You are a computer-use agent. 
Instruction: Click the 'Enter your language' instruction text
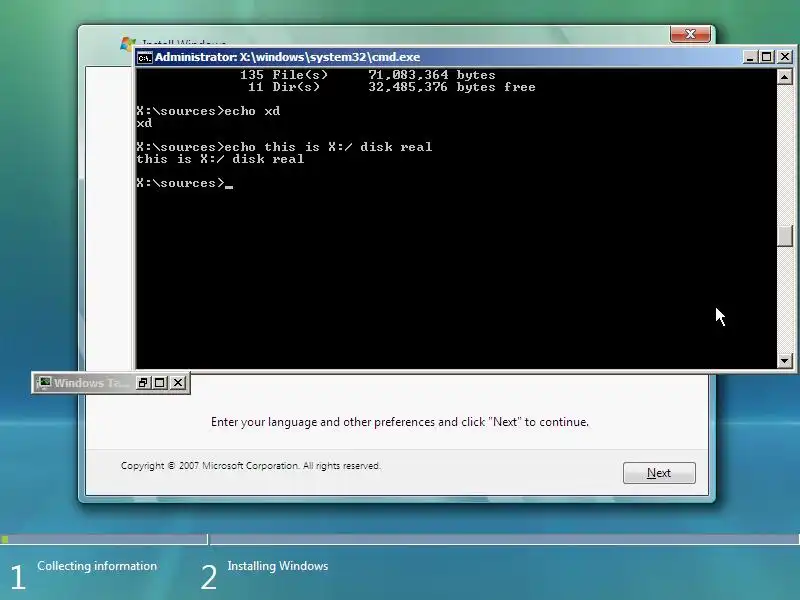[x=399, y=422]
